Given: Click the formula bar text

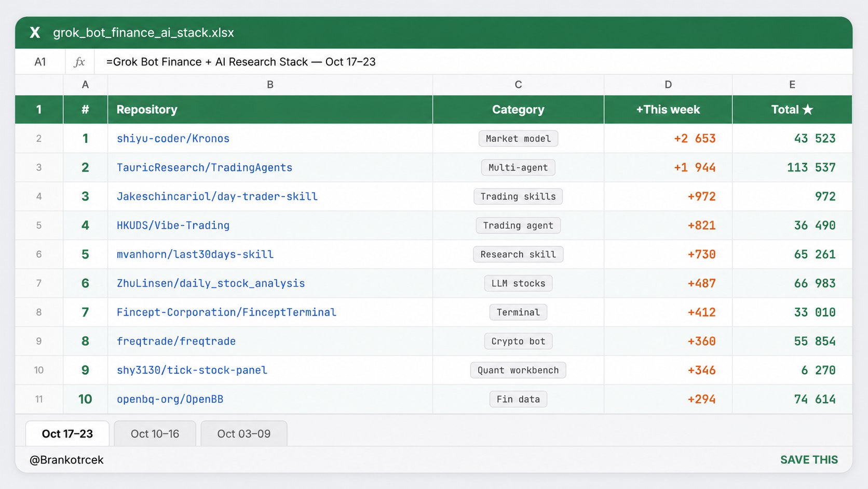Looking at the screenshot, I should click(241, 62).
